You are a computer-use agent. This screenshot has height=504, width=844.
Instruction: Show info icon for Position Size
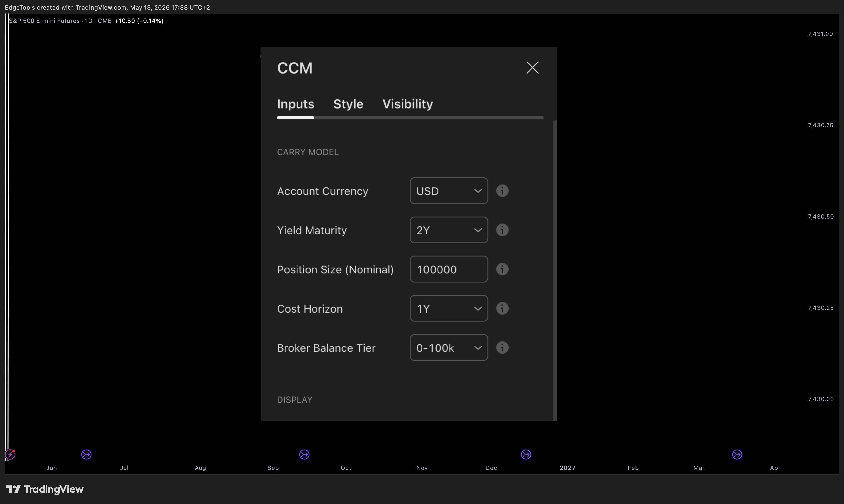pos(502,269)
